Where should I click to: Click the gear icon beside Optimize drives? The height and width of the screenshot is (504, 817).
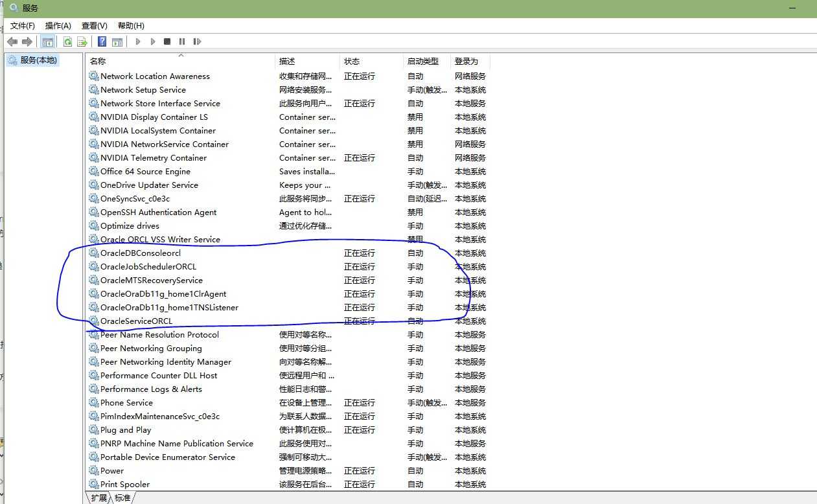tap(94, 225)
